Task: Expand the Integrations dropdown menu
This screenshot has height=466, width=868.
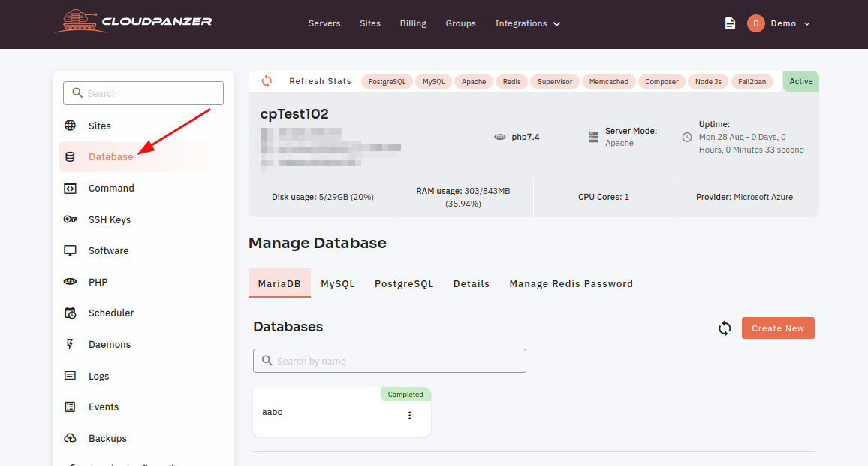Action: (528, 23)
